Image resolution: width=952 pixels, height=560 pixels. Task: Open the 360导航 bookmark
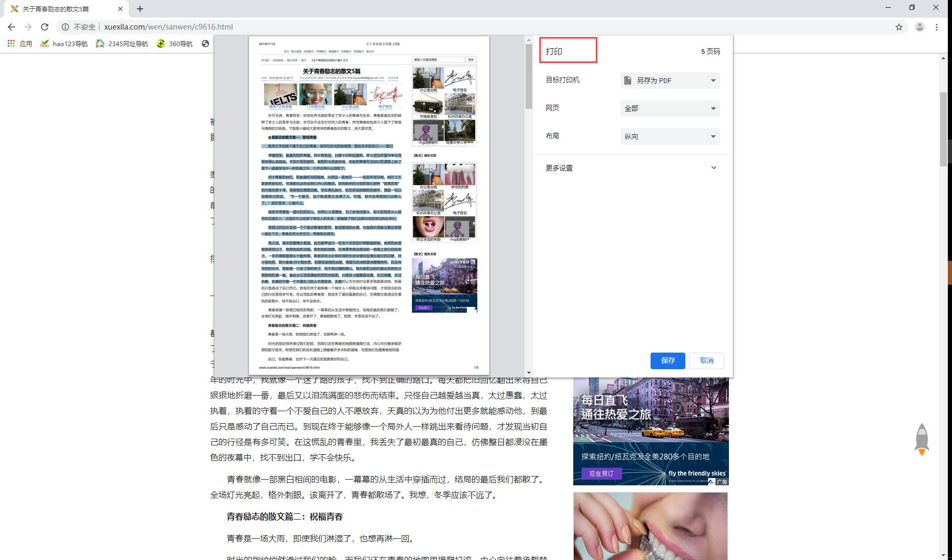[x=175, y=44]
